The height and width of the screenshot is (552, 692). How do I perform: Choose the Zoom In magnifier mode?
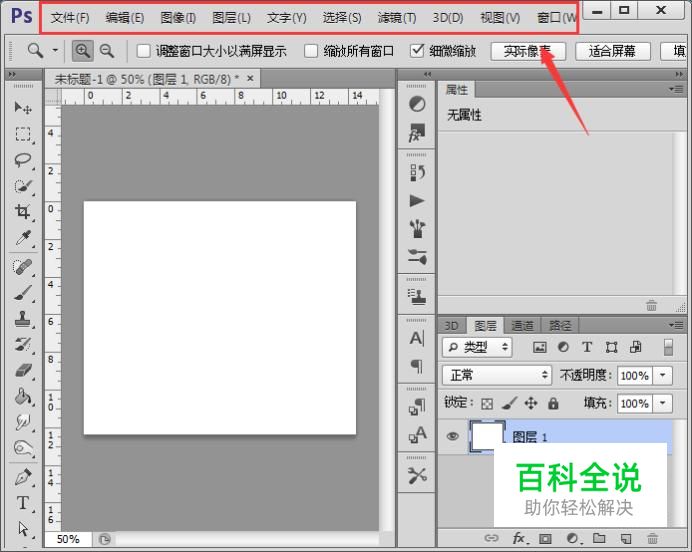tap(83, 51)
